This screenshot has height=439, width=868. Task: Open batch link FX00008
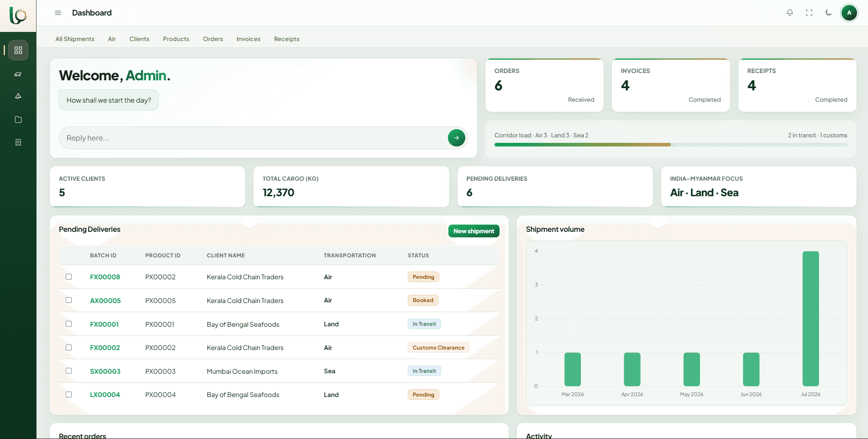pyautogui.click(x=105, y=277)
